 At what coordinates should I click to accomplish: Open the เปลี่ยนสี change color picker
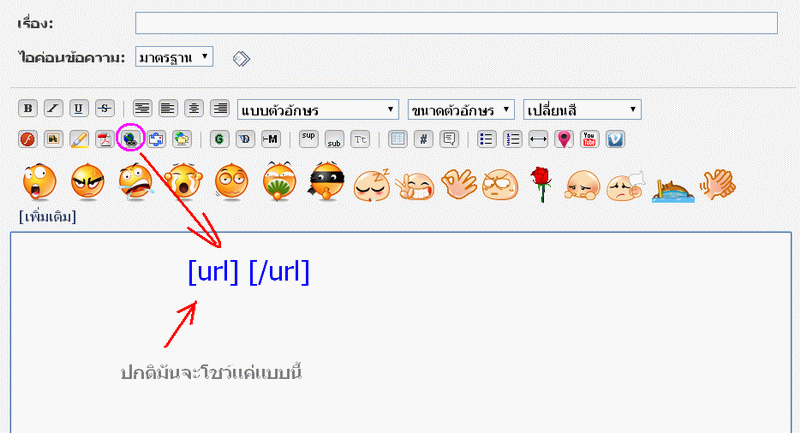coord(582,109)
